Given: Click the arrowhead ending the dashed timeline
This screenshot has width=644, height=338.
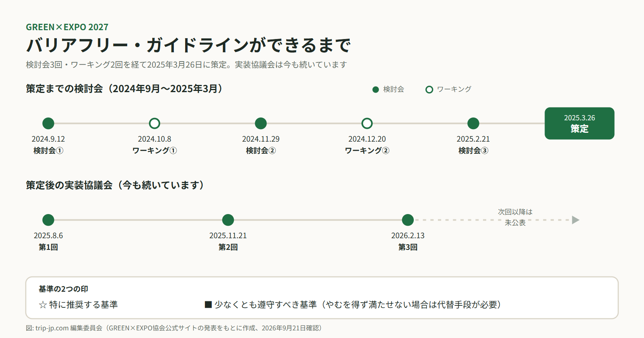Looking at the screenshot, I should pos(576,220).
